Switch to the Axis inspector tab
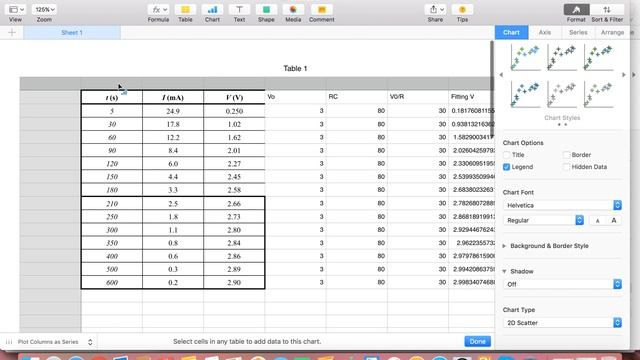 click(x=545, y=32)
